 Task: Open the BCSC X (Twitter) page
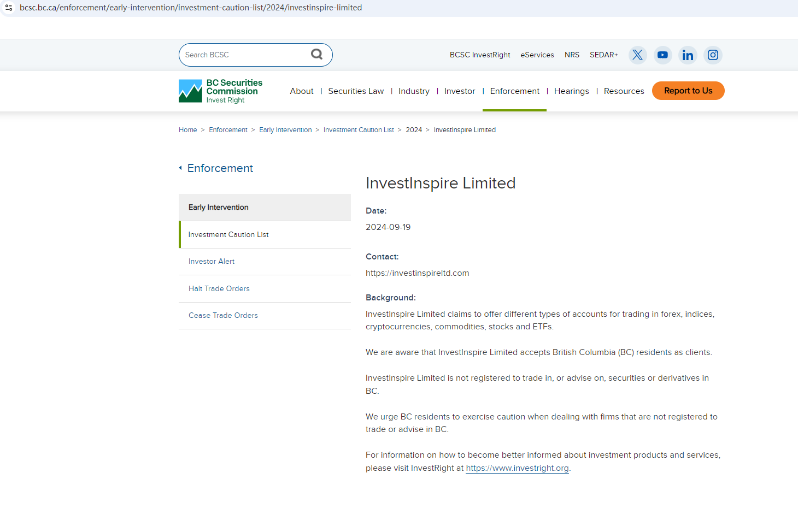(637, 55)
